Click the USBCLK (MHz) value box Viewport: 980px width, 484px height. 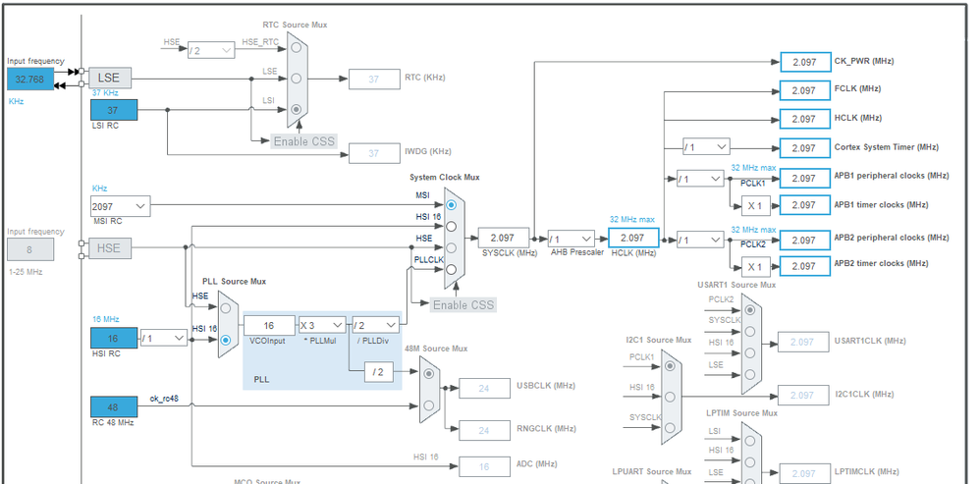point(484,389)
